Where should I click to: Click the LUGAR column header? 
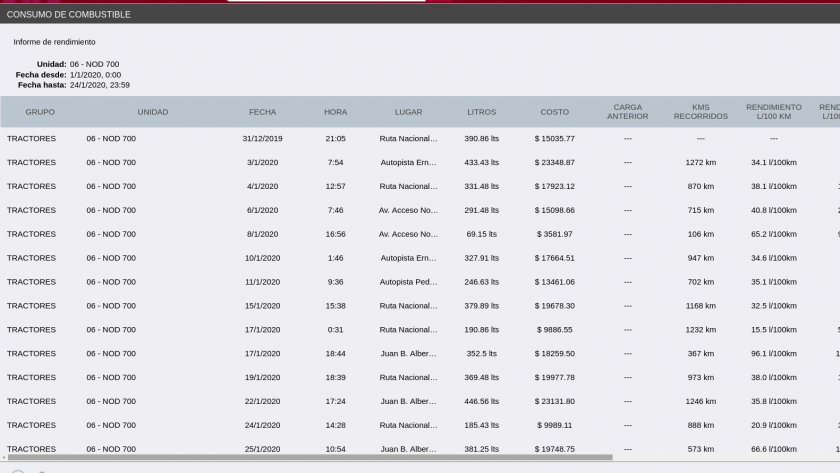(408, 112)
